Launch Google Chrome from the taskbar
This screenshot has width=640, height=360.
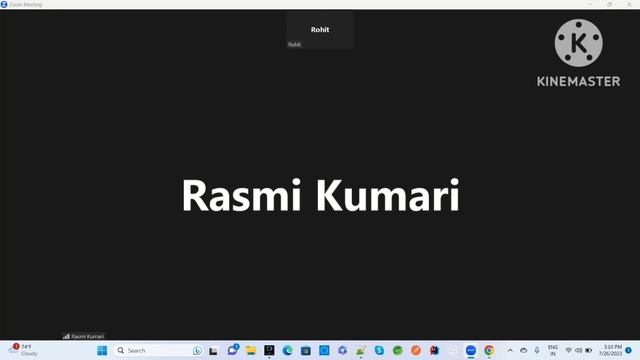(489, 350)
